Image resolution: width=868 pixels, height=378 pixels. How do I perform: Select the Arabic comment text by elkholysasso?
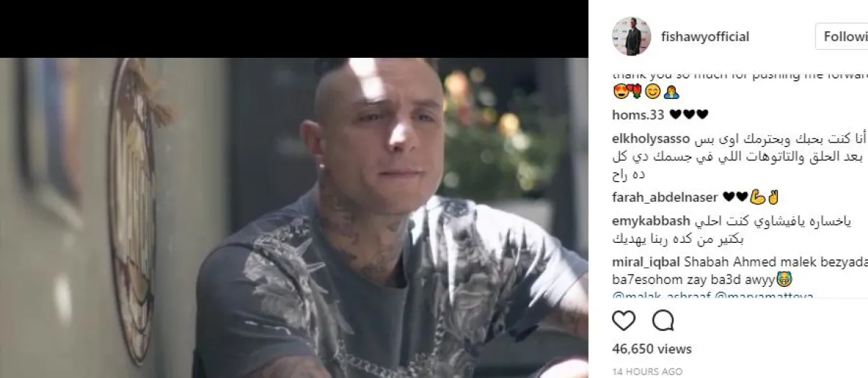tap(739, 156)
